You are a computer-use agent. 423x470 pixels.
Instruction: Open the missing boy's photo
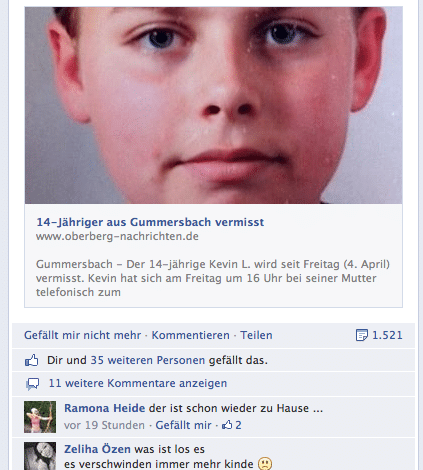coord(213,105)
